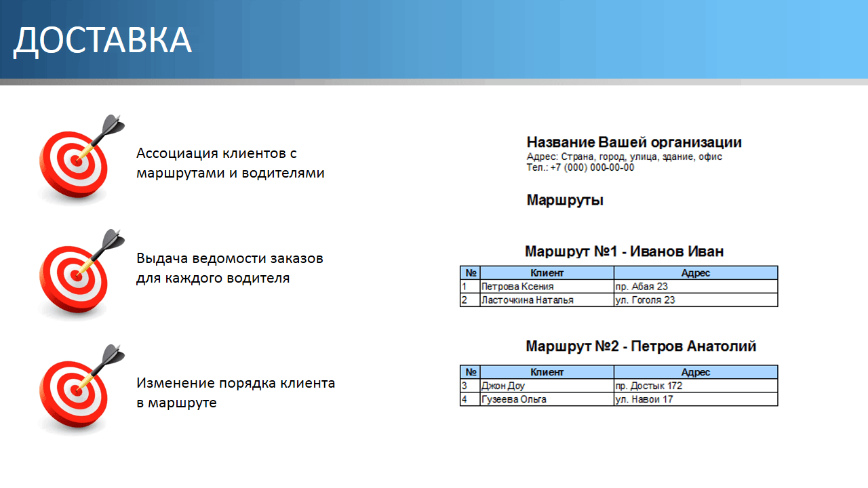
Task: Click the cell 'Джон Доу'
Action: pos(547,386)
